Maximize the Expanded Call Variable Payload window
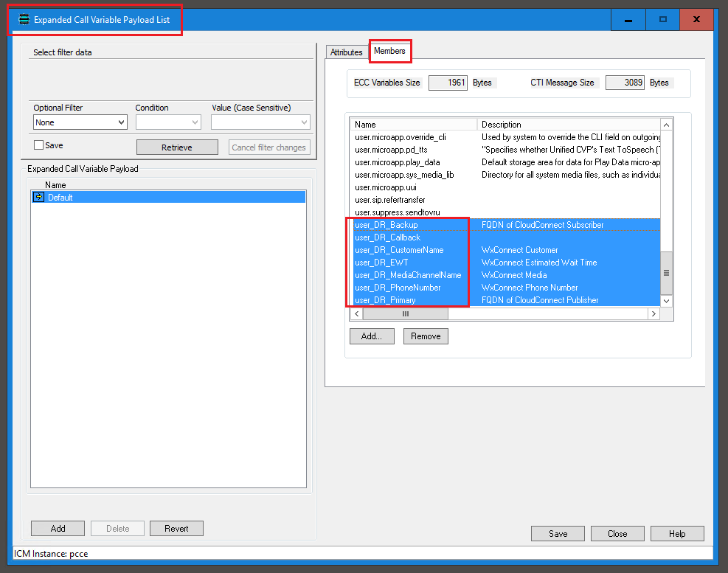This screenshot has height=573, width=728. [662, 19]
